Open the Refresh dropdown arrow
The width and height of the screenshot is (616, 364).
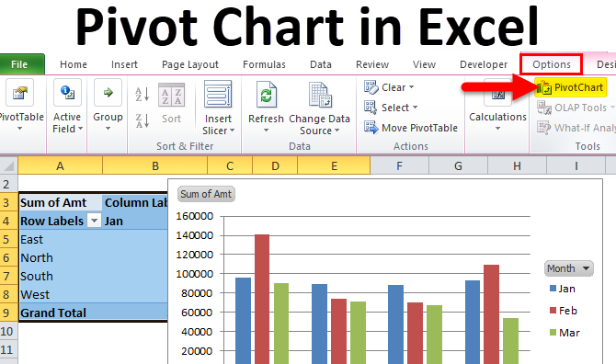[x=266, y=131]
